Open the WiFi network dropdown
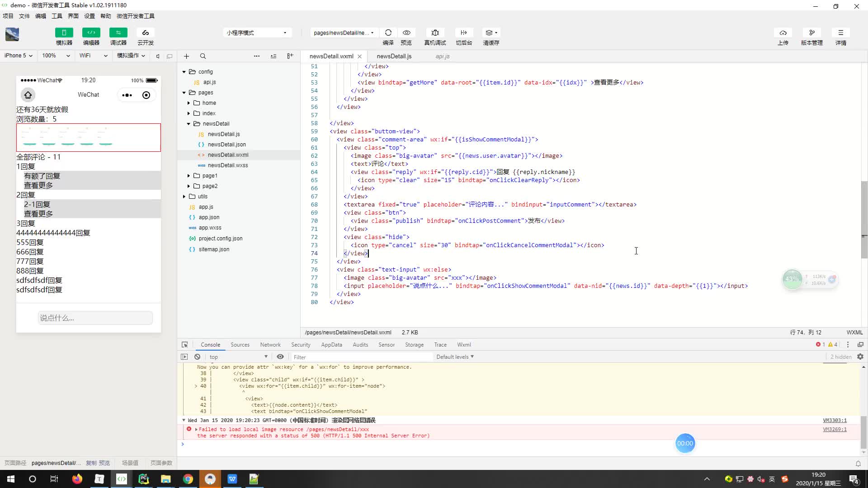Screen dimensions: 868x488 coord(93,56)
